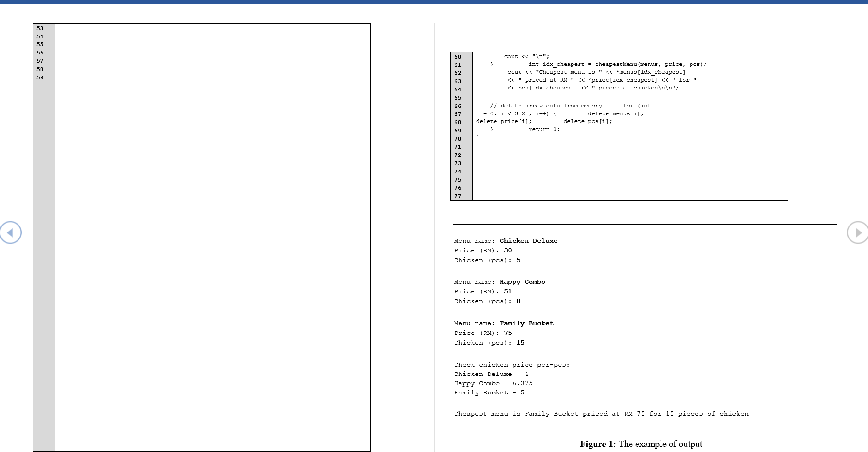Select line number 70 next to the closing brace
Viewport: 868px width, 452px height.
[457, 138]
